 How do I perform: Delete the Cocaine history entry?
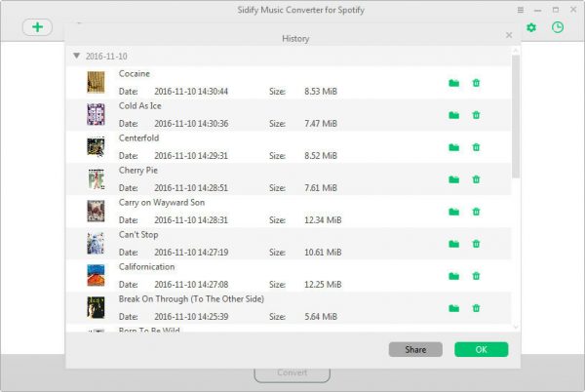point(476,83)
